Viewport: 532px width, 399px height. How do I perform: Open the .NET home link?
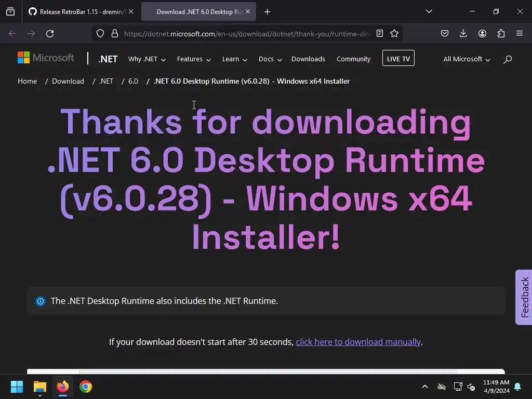point(108,59)
